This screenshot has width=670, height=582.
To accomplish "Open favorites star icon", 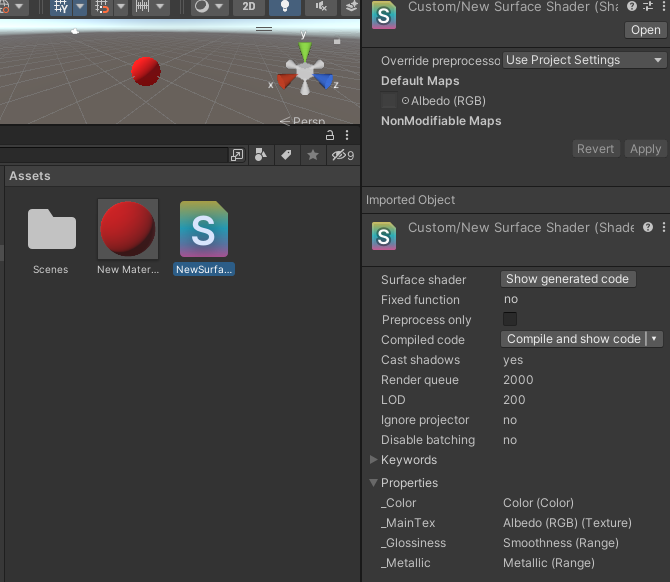I will pyautogui.click(x=313, y=155).
